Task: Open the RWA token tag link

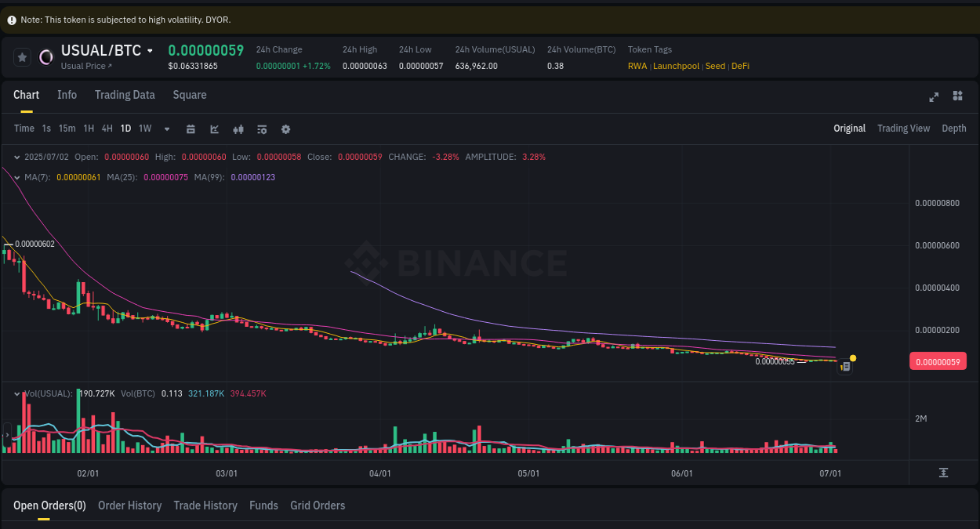Action: click(x=637, y=66)
